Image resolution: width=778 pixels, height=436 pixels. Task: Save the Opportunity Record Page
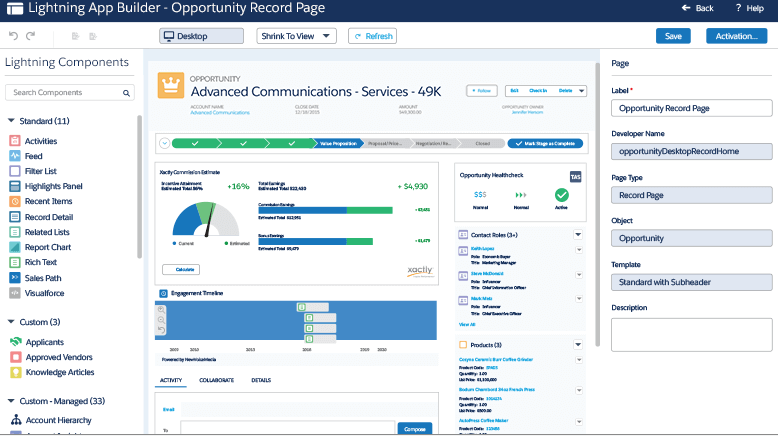[673, 36]
